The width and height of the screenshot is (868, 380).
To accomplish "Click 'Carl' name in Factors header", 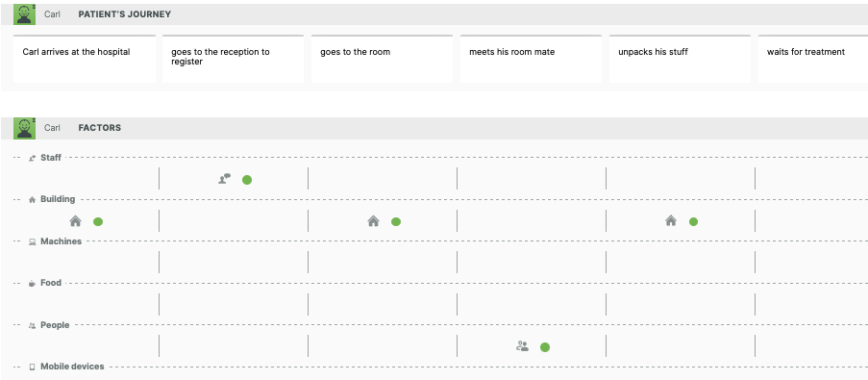I will [x=52, y=128].
